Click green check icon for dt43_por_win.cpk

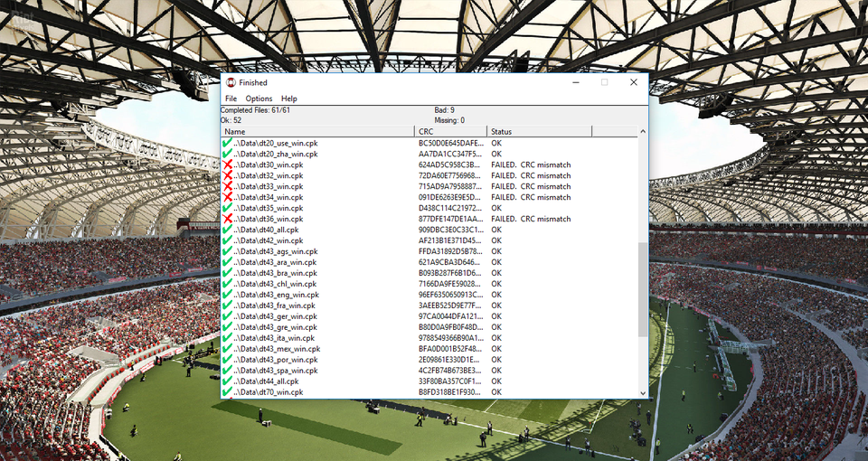pyautogui.click(x=227, y=360)
